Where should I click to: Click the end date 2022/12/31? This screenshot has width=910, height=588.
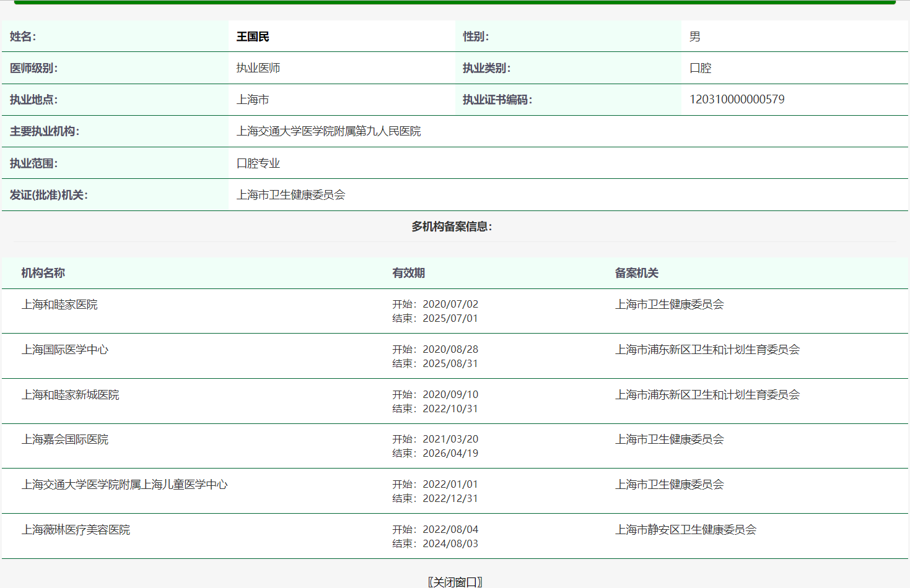[450, 498]
